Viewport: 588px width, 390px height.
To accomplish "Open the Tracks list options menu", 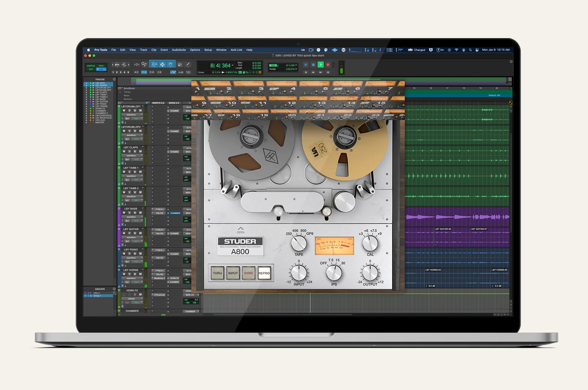I will coord(114,80).
